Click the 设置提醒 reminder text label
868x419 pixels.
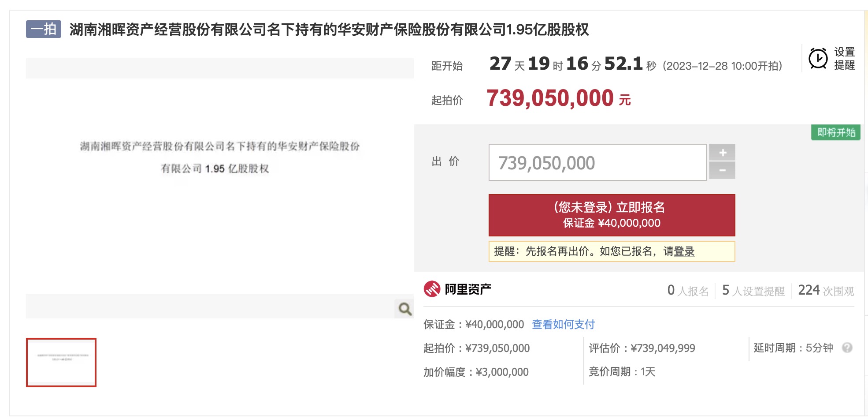tap(844, 59)
